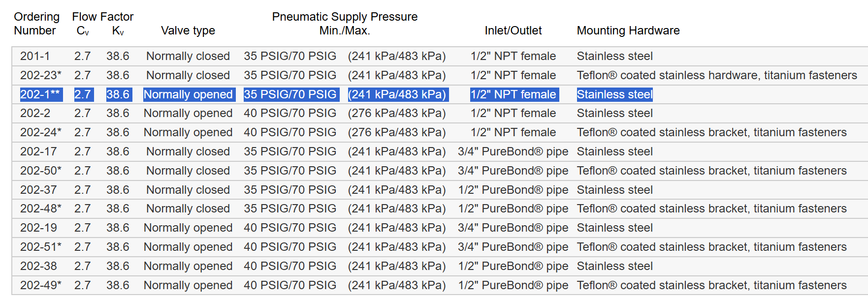Select the highlighted 202-1** ordering number
Screen dimensions: 868x299
coord(40,94)
